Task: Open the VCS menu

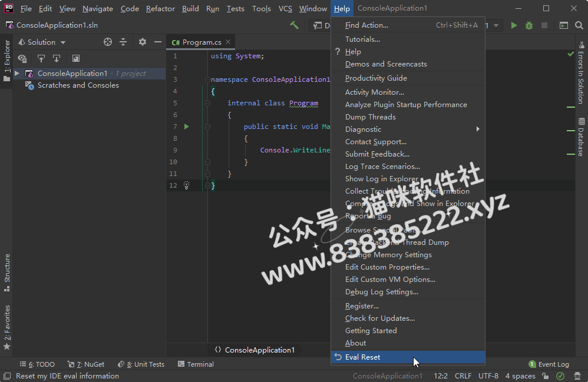Action: 285,8
